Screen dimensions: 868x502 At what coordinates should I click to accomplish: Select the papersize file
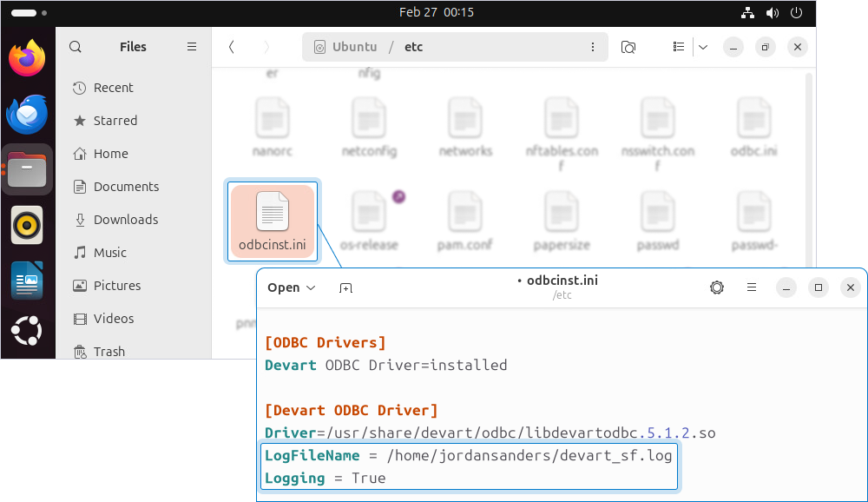point(562,221)
